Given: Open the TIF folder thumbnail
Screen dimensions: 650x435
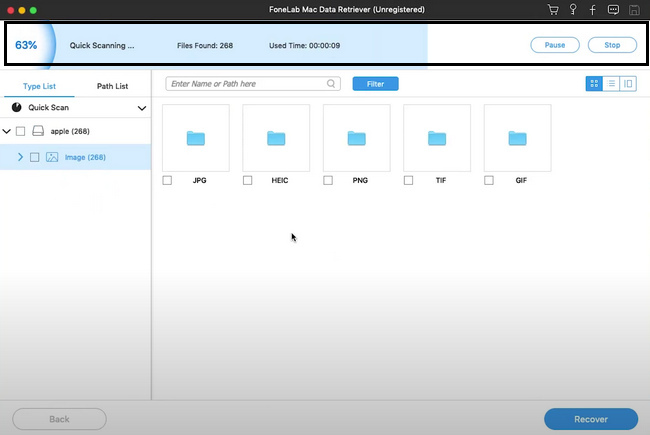Looking at the screenshot, I should [x=437, y=138].
